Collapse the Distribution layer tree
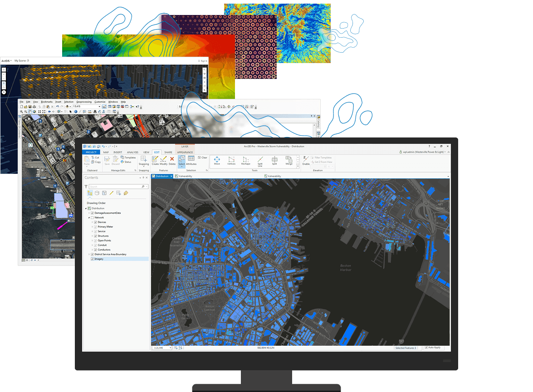The height and width of the screenshot is (392, 533). pyautogui.click(x=86, y=208)
